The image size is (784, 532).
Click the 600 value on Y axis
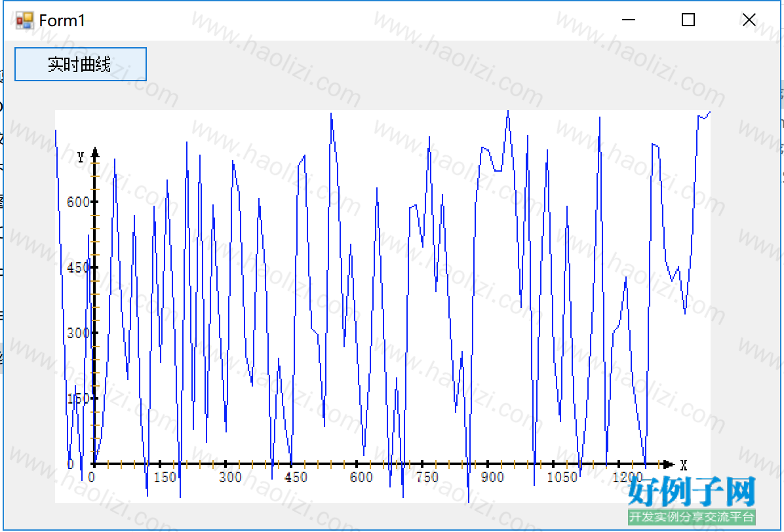[78, 202]
